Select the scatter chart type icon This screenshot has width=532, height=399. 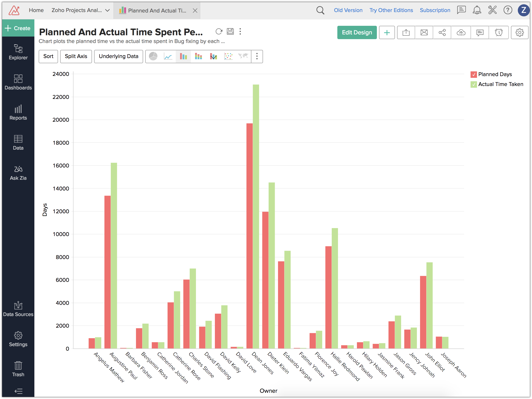[x=228, y=56]
